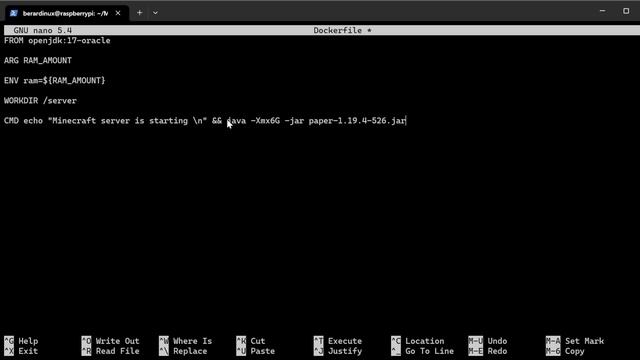The image size is (640, 360).
Task: Click the ^U Paste shortcut
Action: (x=256, y=351)
